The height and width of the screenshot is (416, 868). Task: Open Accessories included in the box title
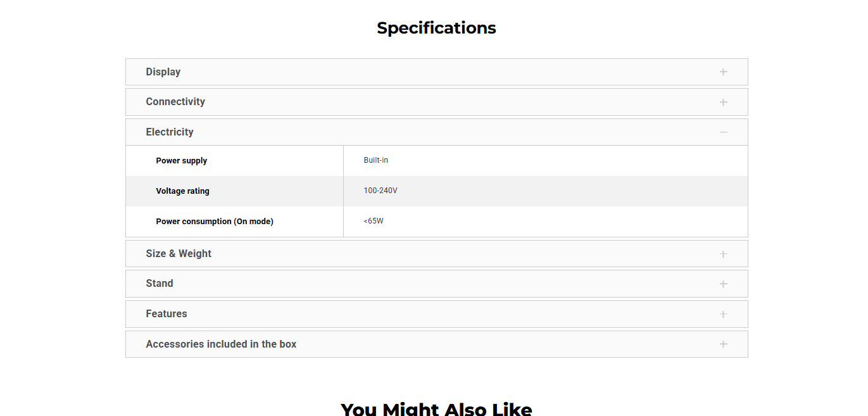coord(221,344)
